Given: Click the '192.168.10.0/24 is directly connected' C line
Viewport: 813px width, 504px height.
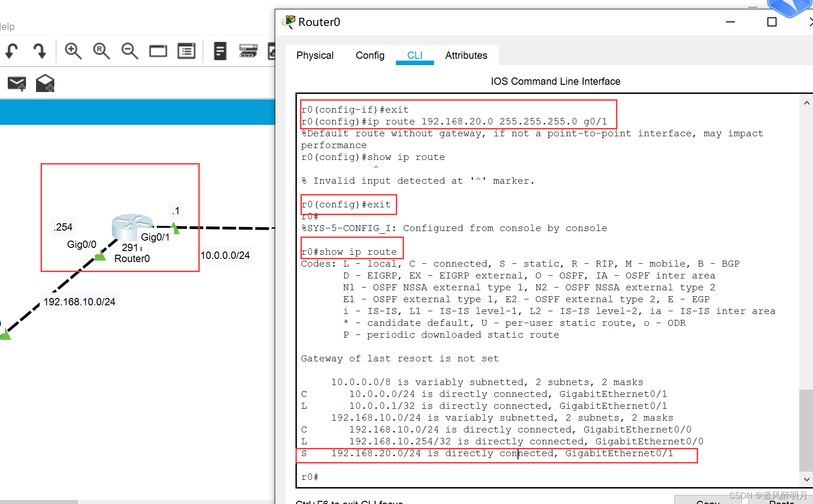Looking at the screenshot, I should (x=496, y=429).
